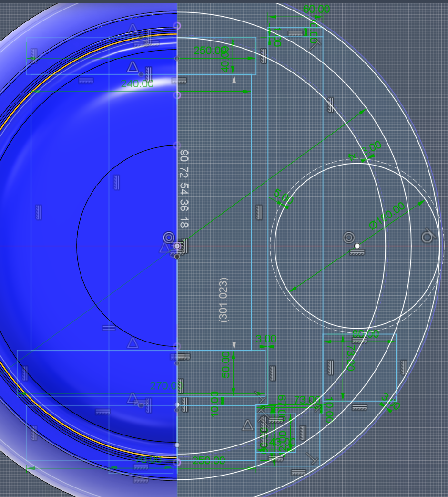The image size is (448, 497).
Task: Select the tangent constraint icon on right edge
Action: (x=428, y=236)
